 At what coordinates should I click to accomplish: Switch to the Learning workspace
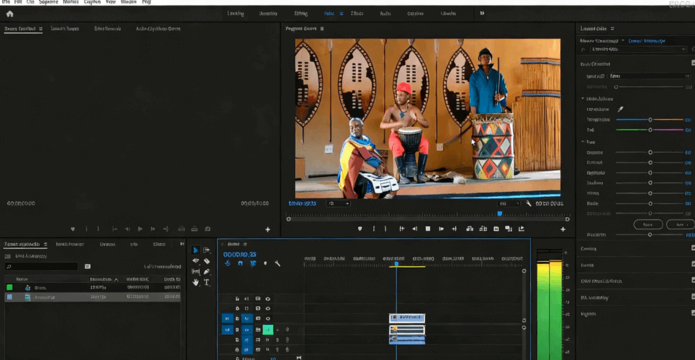(235, 13)
